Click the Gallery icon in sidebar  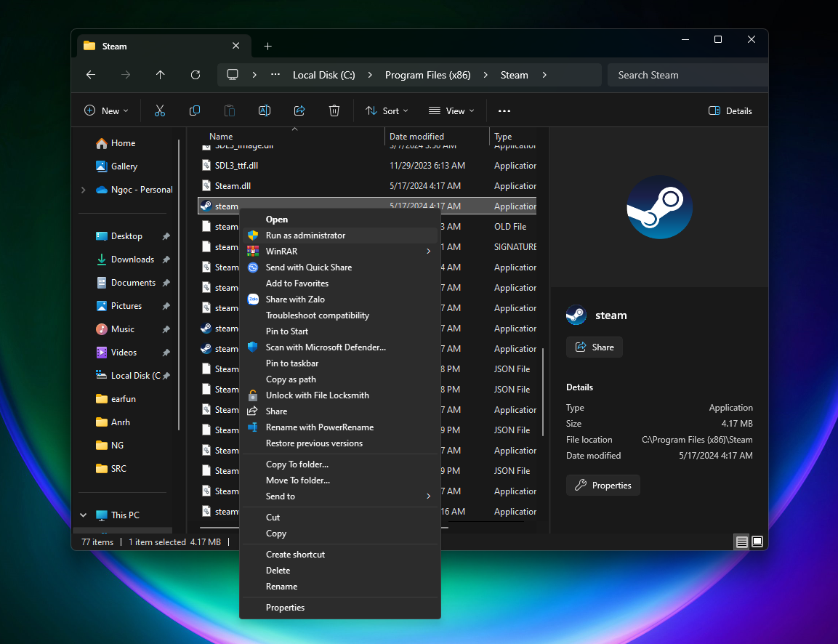pos(102,166)
